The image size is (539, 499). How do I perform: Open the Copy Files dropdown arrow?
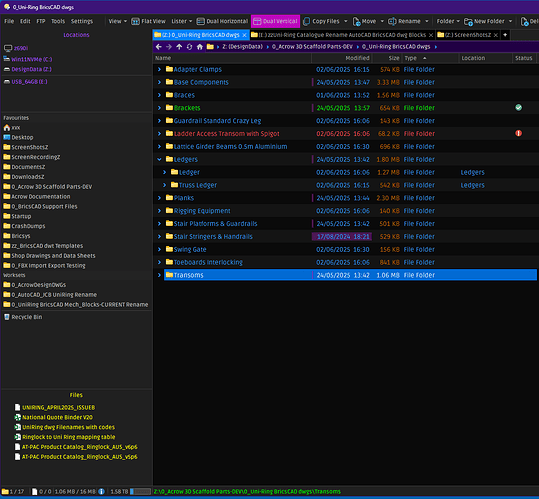click(345, 21)
